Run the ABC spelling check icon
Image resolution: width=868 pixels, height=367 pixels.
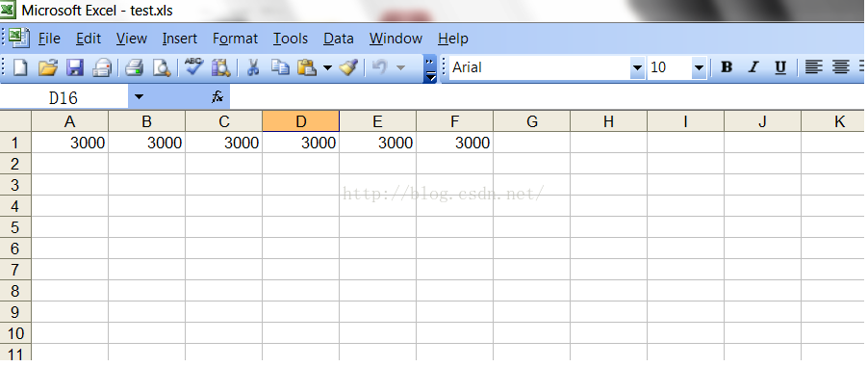pyautogui.click(x=193, y=67)
